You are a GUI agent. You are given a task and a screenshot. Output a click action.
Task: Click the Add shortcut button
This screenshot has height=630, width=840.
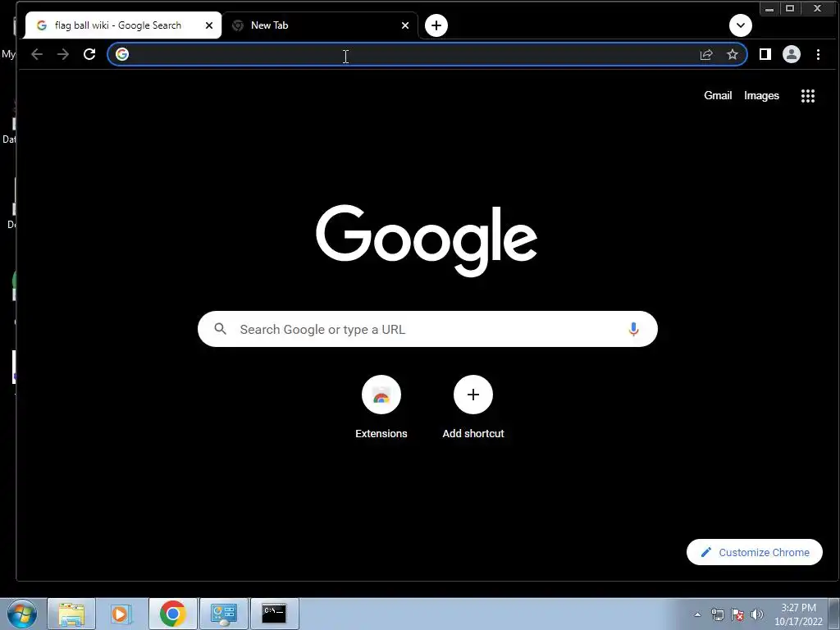pyautogui.click(x=473, y=407)
